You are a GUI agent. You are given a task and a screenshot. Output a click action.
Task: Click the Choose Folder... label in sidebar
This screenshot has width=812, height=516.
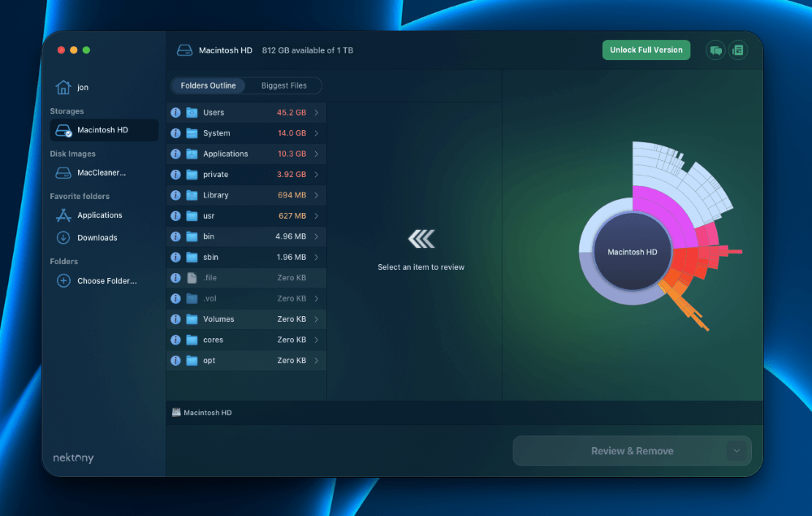pyautogui.click(x=107, y=281)
